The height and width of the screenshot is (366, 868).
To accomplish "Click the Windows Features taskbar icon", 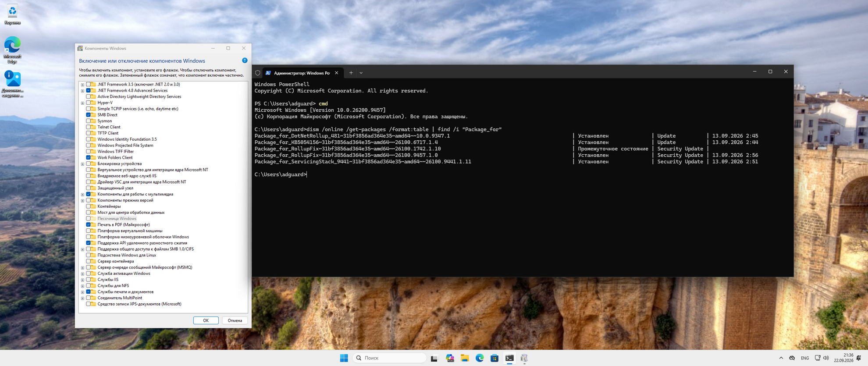I will [x=524, y=358].
